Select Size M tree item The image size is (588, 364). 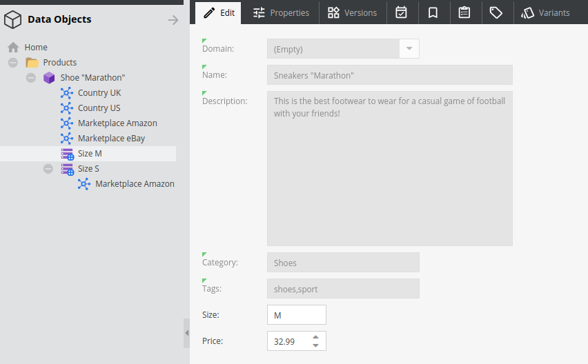90,154
